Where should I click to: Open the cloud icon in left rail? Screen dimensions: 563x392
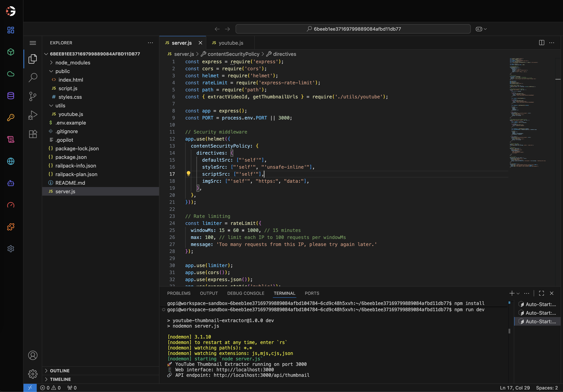click(x=11, y=74)
